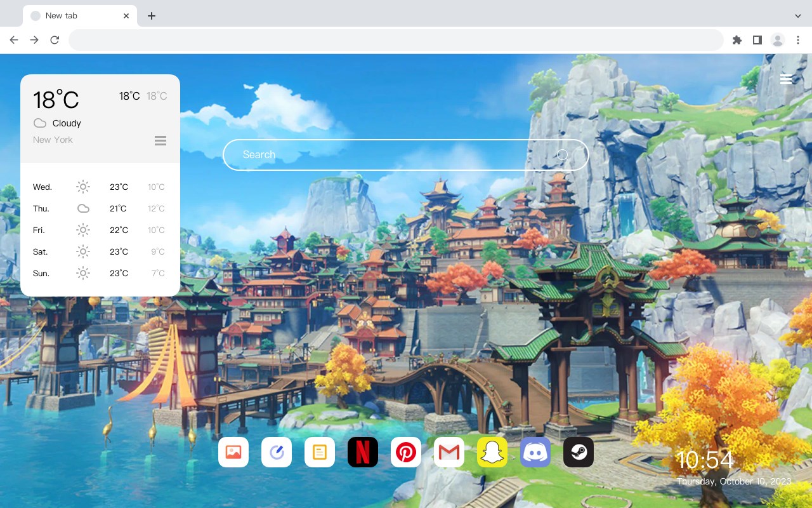Open the Netflix shortcut
The image size is (812, 508).
[363, 452]
